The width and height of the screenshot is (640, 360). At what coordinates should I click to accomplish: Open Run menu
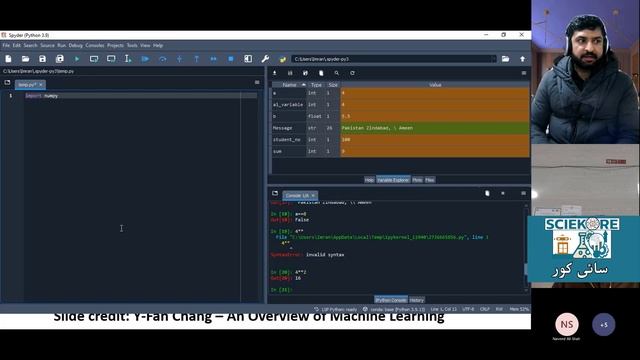pos(61,46)
